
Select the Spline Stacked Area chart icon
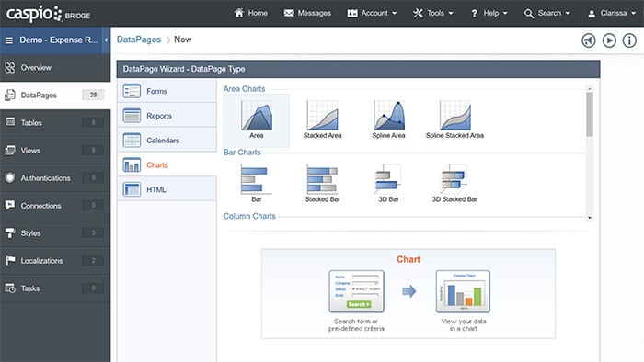point(454,117)
